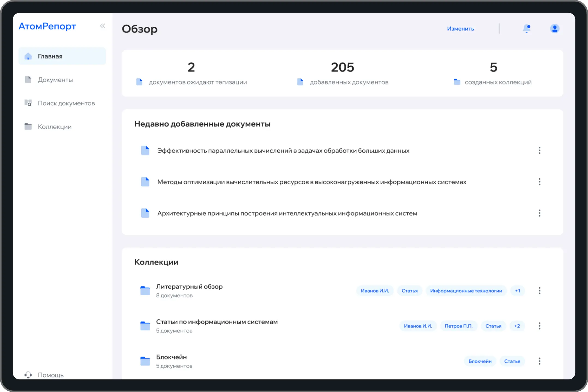
Task: Click the Помощь headset icon
Action: (x=28, y=375)
